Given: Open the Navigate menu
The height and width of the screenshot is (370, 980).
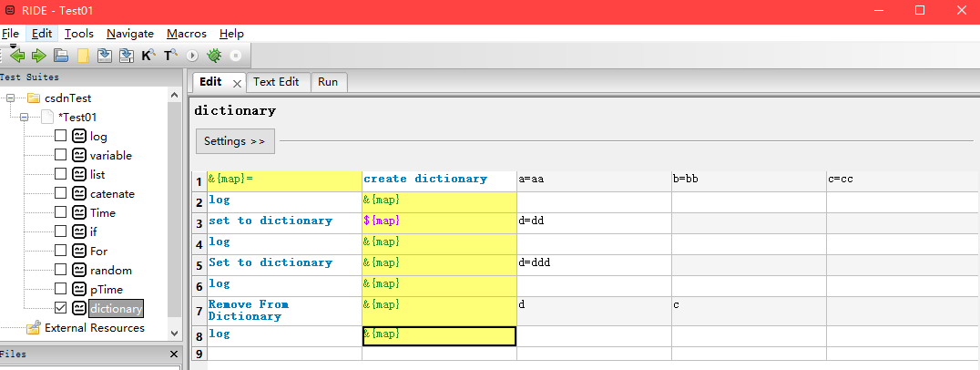Looking at the screenshot, I should point(130,34).
